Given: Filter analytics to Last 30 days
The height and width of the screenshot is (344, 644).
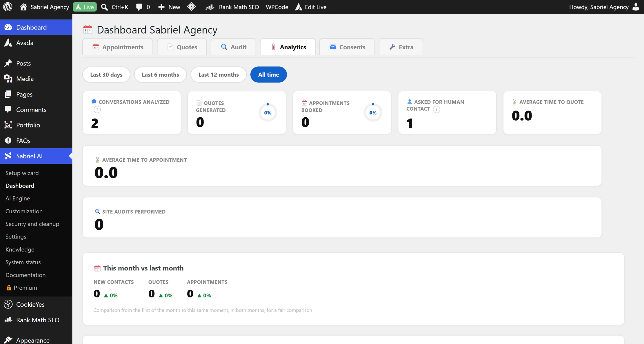Looking at the screenshot, I should tap(106, 75).
